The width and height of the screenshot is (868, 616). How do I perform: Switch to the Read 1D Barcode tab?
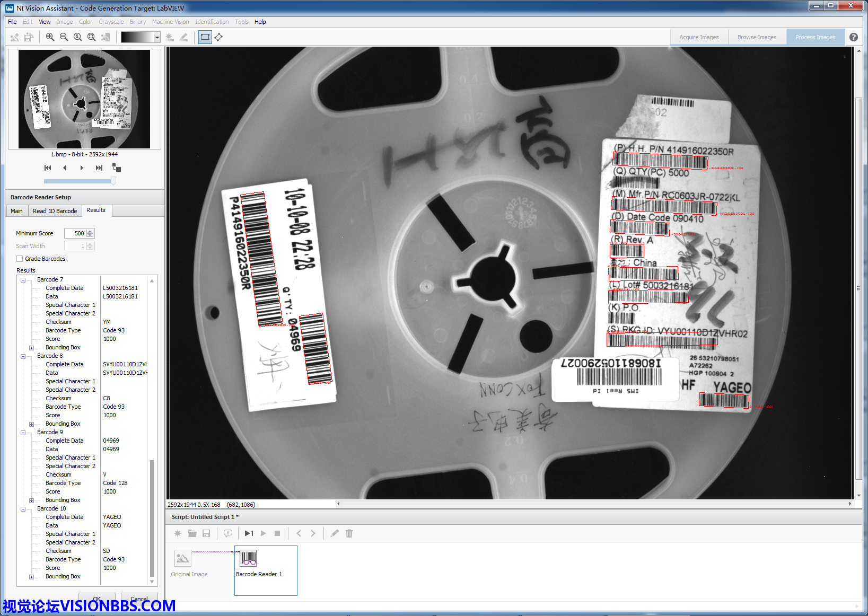(55, 211)
